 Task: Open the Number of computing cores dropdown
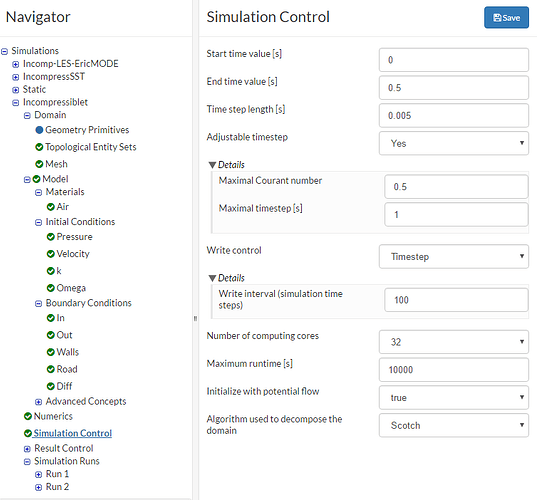tap(454, 342)
